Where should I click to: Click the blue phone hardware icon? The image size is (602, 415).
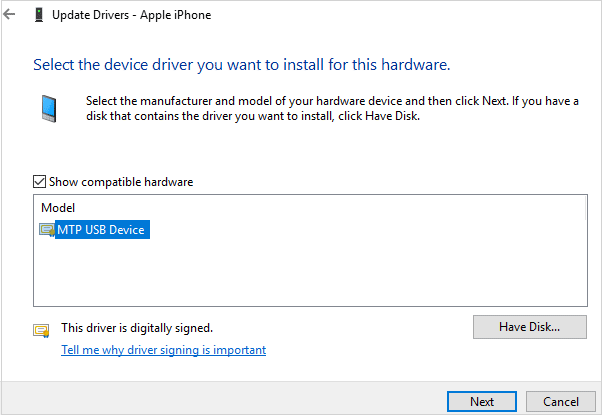tap(49, 109)
